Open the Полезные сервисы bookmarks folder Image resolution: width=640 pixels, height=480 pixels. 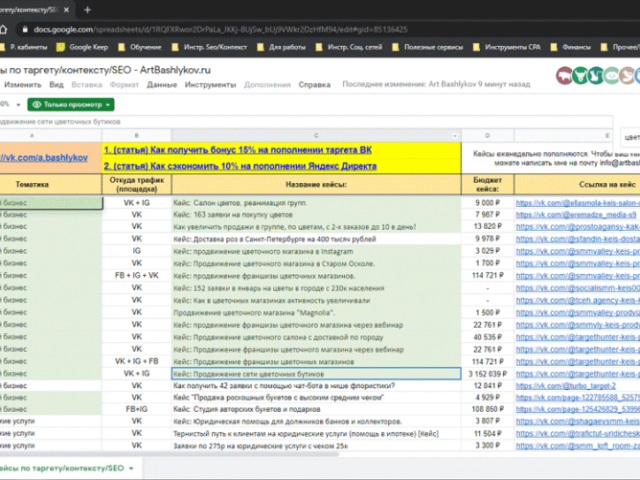tap(427, 47)
